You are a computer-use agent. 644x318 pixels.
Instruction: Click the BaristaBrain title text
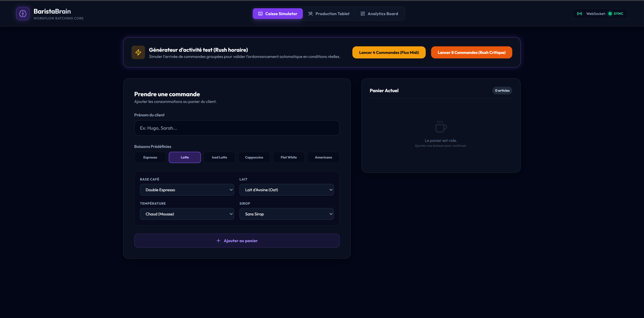pyautogui.click(x=52, y=11)
